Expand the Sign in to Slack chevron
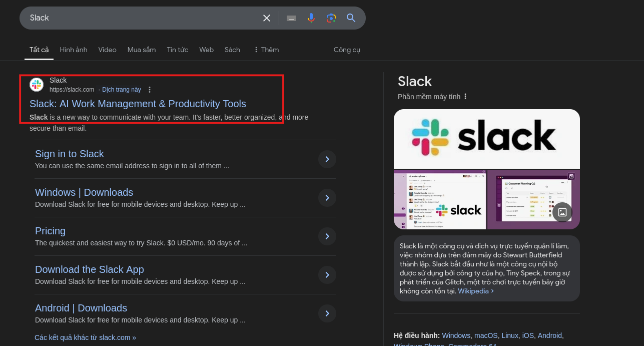Screen dimensions: 644x346 tap(327, 159)
